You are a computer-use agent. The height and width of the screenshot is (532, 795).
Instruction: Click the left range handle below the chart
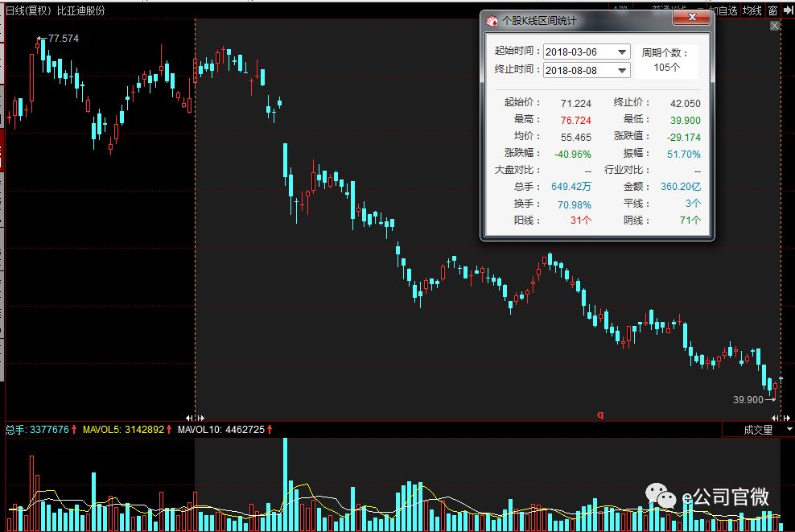(x=193, y=418)
